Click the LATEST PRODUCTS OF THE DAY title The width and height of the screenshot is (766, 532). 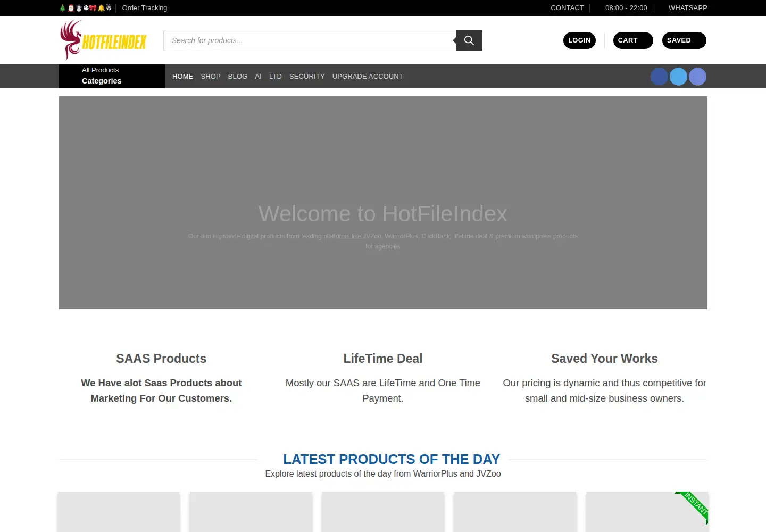pyautogui.click(x=392, y=459)
